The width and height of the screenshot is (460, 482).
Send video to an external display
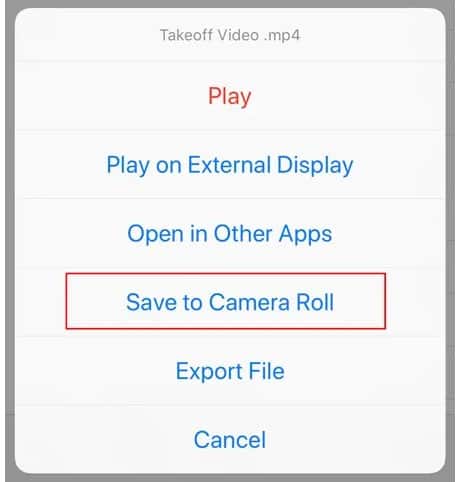(x=230, y=165)
